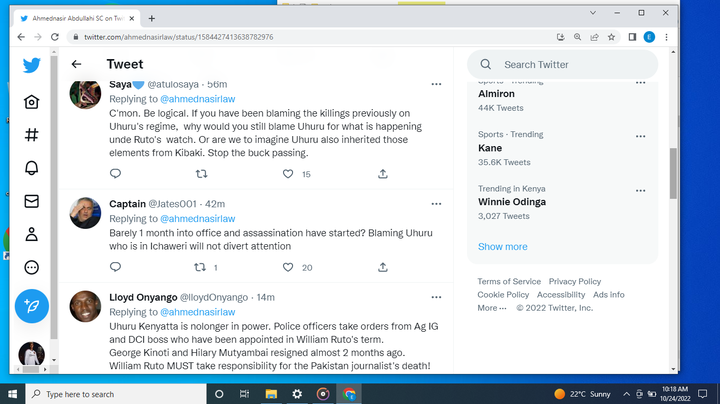This screenshot has width=720, height=404.
Task: Open More circle icon in sidebar
Action: point(31,267)
